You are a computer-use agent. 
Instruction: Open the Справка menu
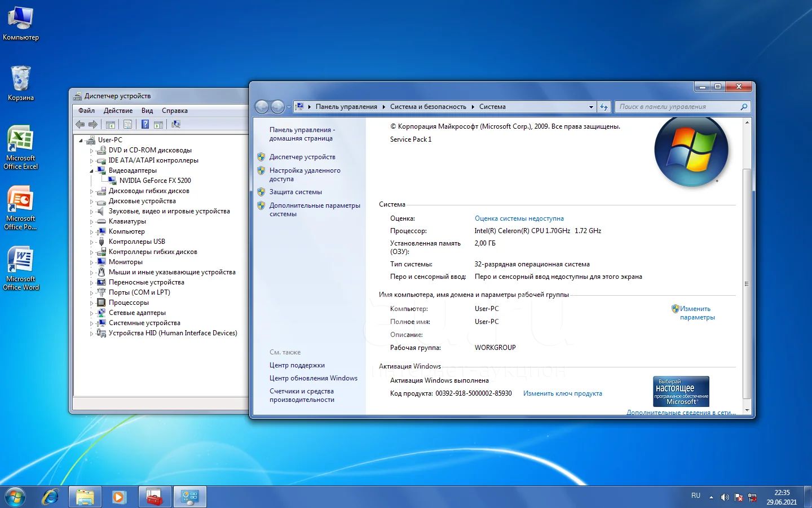(175, 111)
